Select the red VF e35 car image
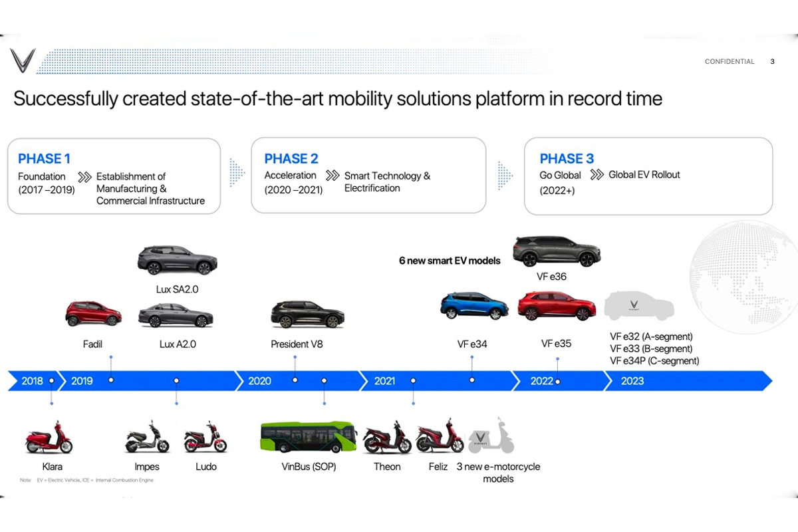Image resolution: width=798 pixels, height=532 pixels. 555,306
